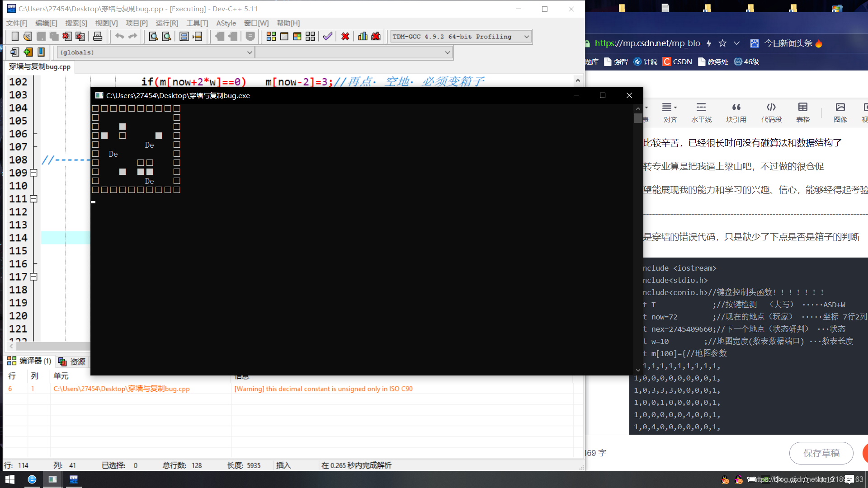The height and width of the screenshot is (488, 868).
Task: Insert code block (代码段) in CSDN editor
Action: (771, 112)
